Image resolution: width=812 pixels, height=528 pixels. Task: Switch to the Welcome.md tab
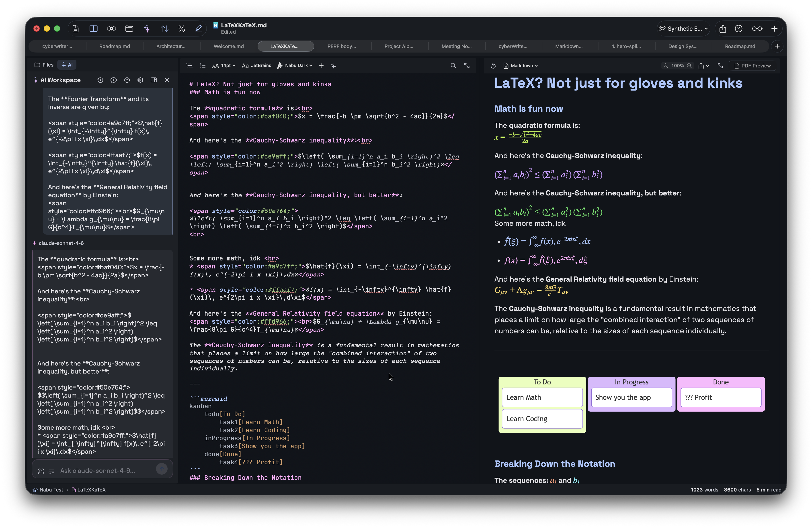(x=228, y=46)
